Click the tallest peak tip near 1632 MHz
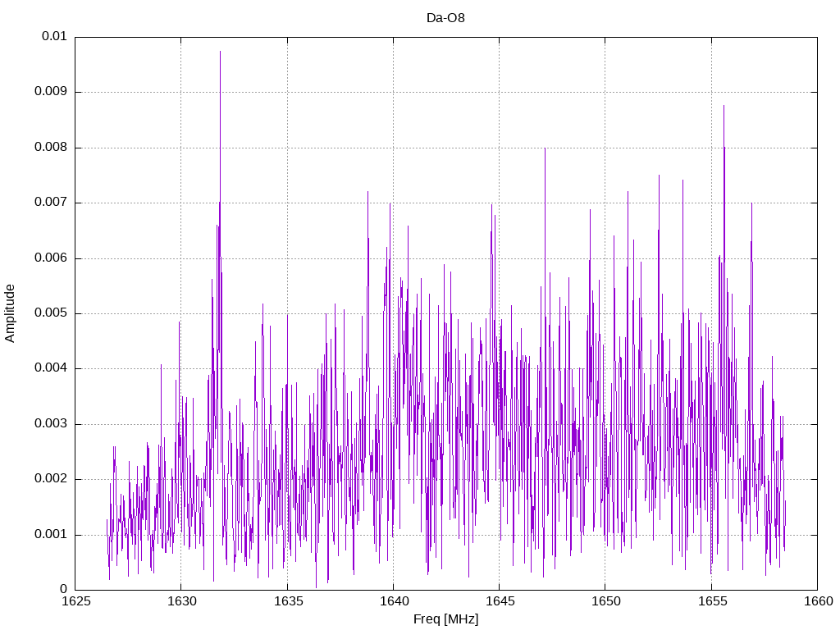840x630 pixels. [220, 52]
